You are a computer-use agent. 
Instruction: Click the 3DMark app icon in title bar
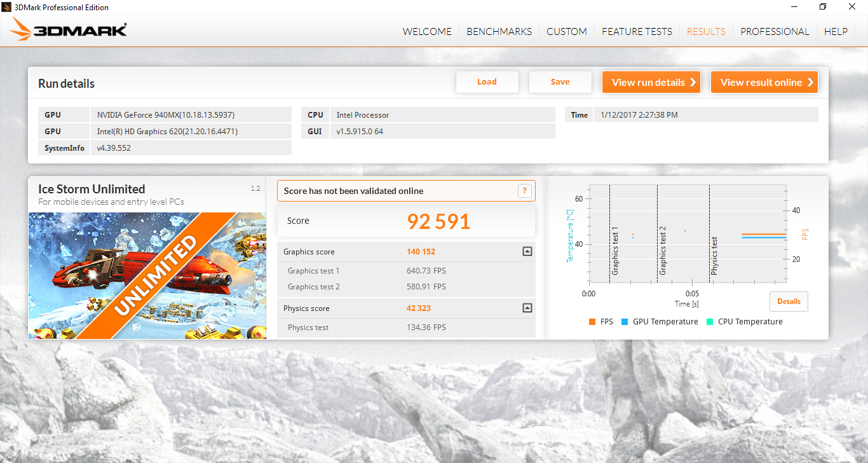[8, 7]
